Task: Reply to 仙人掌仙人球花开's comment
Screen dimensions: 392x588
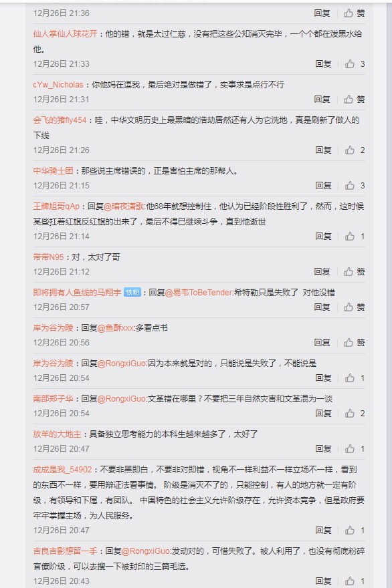Action: pos(323,63)
